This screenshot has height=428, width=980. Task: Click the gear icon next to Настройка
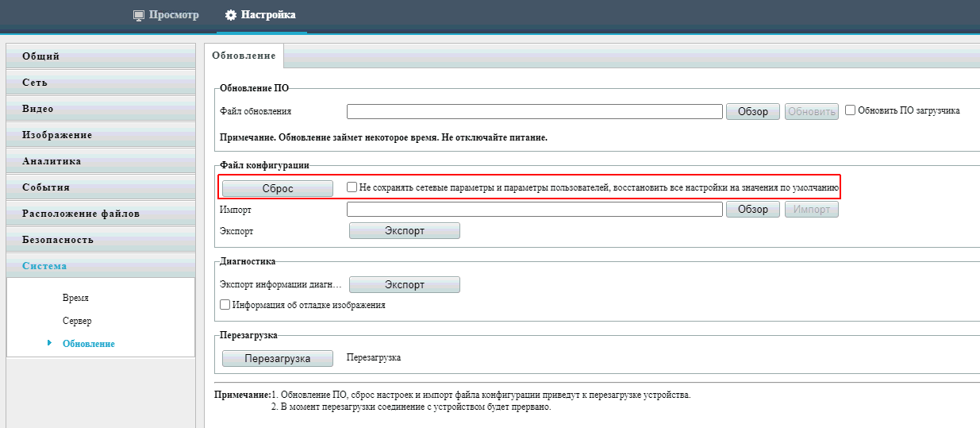pos(231,15)
